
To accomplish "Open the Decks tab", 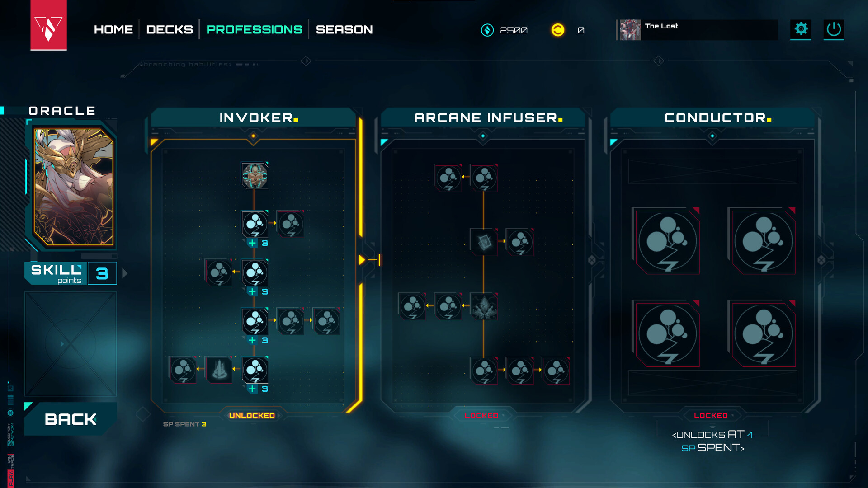I will pos(170,30).
